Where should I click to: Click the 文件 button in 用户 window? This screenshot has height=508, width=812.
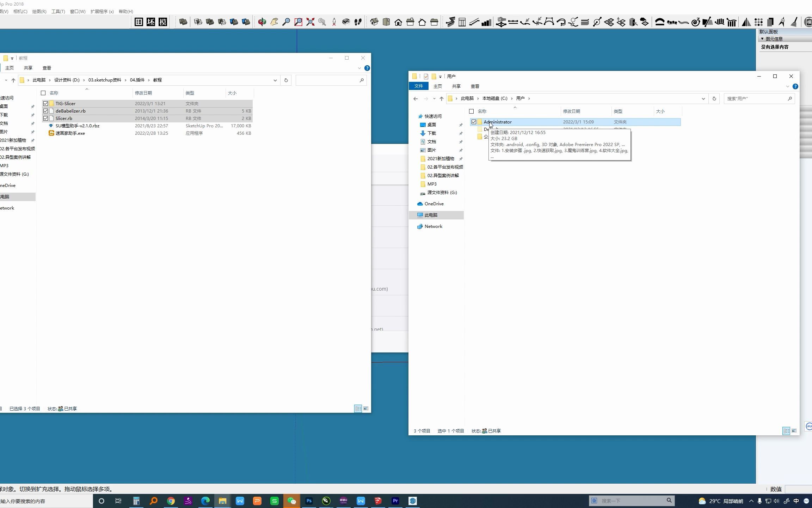pos(418,86)
